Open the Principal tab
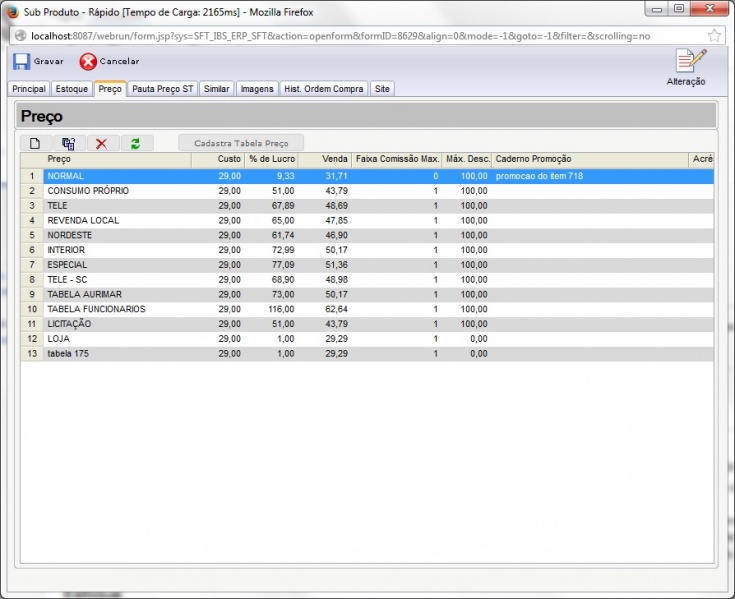The image size is (735, 599). tap(29, 89)
